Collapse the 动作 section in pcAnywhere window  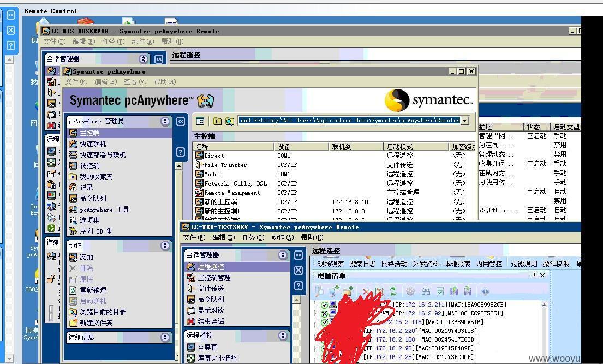tap(165, 246)
